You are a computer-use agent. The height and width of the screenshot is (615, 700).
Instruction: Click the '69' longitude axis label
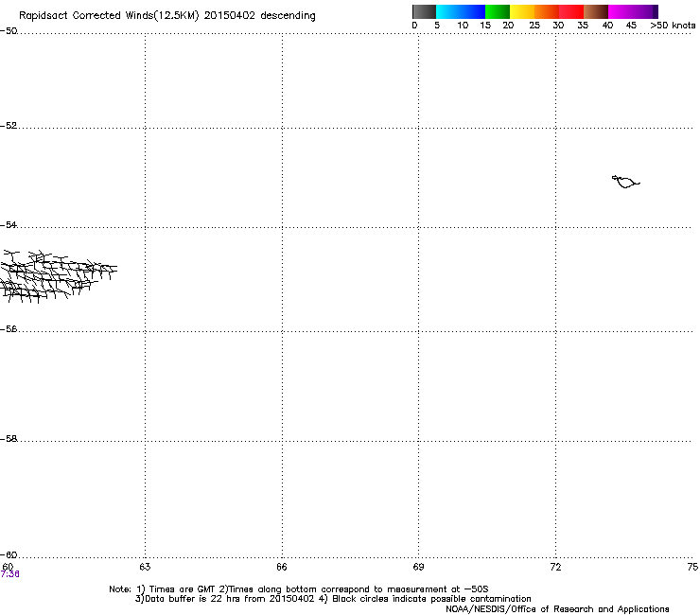(418, 567)
